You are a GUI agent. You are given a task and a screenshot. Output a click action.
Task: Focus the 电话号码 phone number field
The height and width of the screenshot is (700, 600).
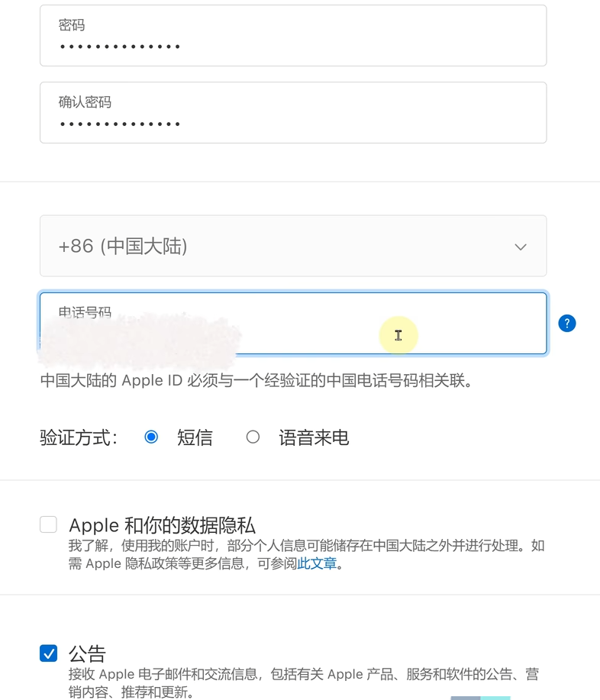point(293,323)
